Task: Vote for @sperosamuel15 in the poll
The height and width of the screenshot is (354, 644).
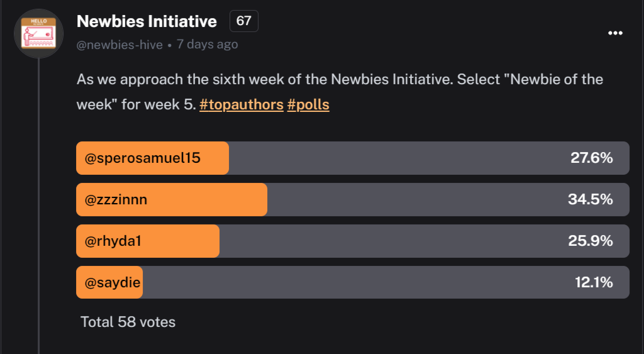Action: click(x=352, y=158)
